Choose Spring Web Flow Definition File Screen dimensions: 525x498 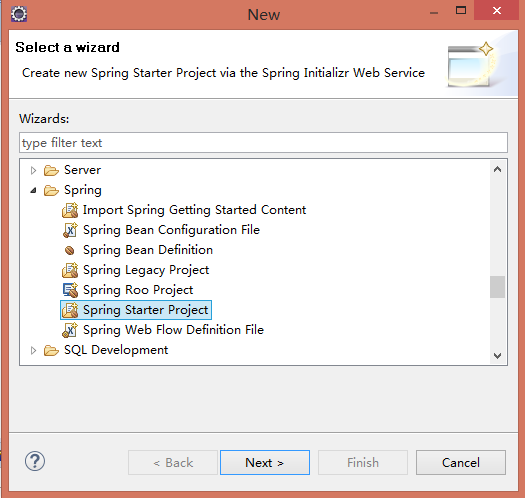click(x=173, y=330)
